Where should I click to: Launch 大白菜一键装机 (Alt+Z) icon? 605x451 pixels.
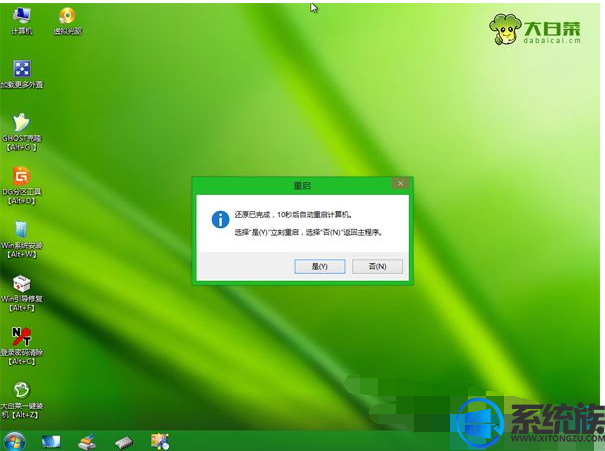point(22,400)
